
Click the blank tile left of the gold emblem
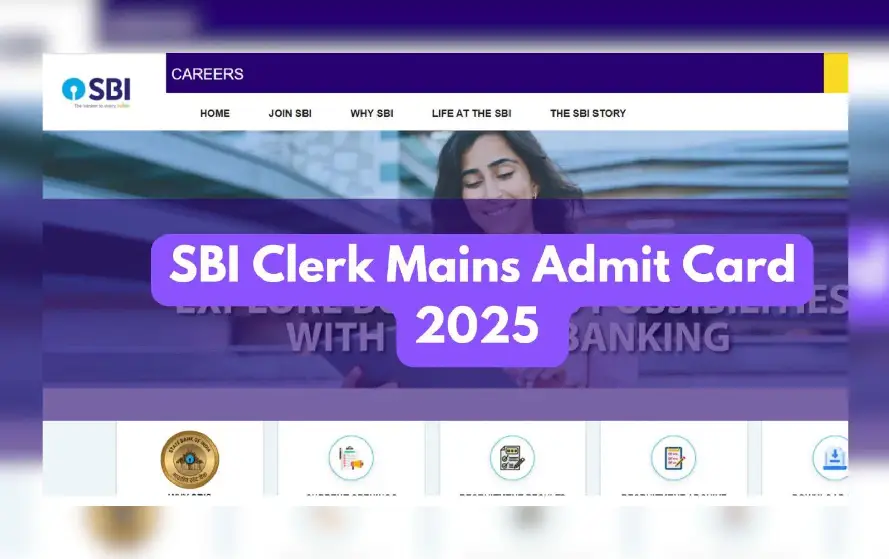[x=79, y=458]
